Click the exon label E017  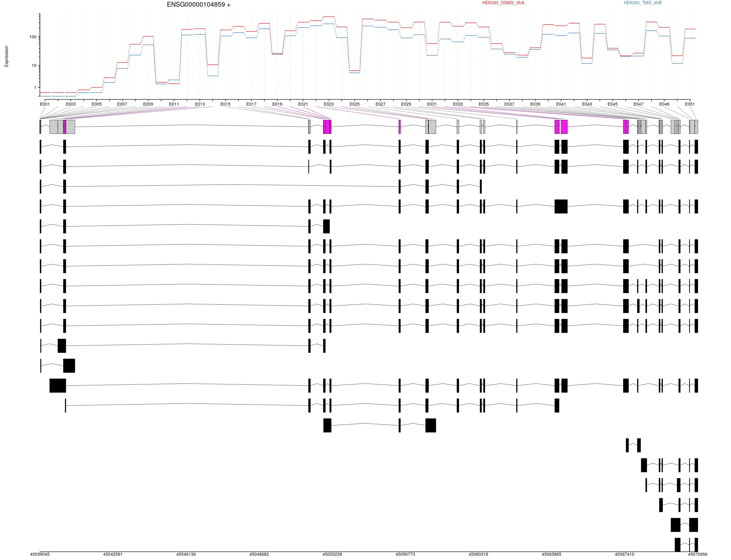coord(251,104)
